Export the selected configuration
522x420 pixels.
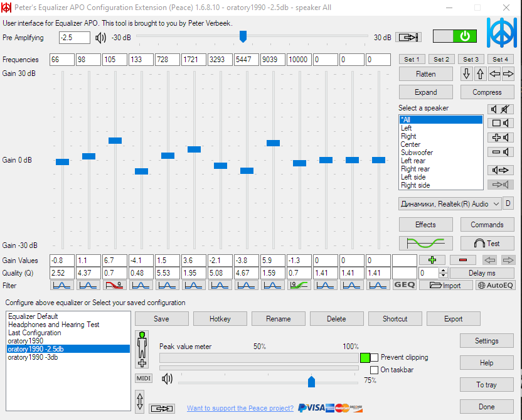pos(454,319)
